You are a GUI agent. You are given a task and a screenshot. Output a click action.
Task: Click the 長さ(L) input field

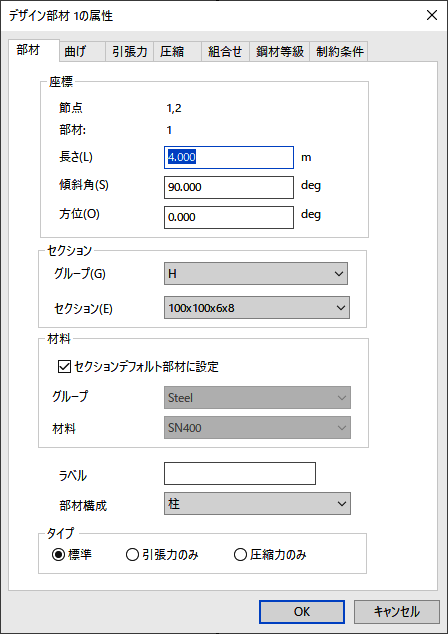[x=229, y=157]
